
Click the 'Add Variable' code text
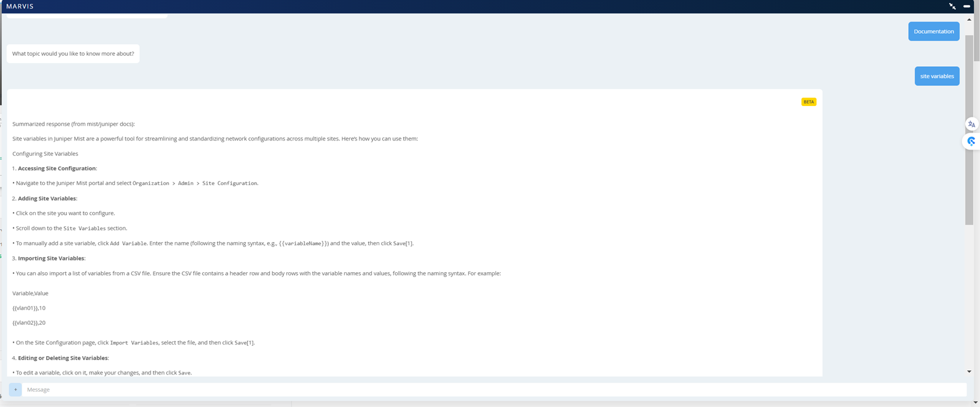[128, 243]
